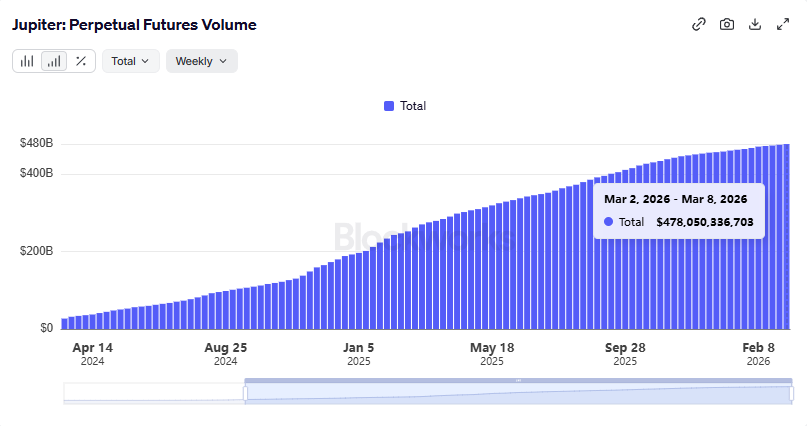Screen dimensions: 807x426
Task: Click the tooltip value $478,050,336,703
Action: pyautogui.click(x=705, y=222)
